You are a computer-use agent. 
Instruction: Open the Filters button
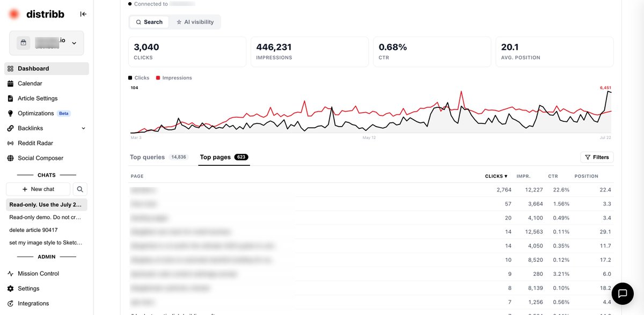point(597,157)
